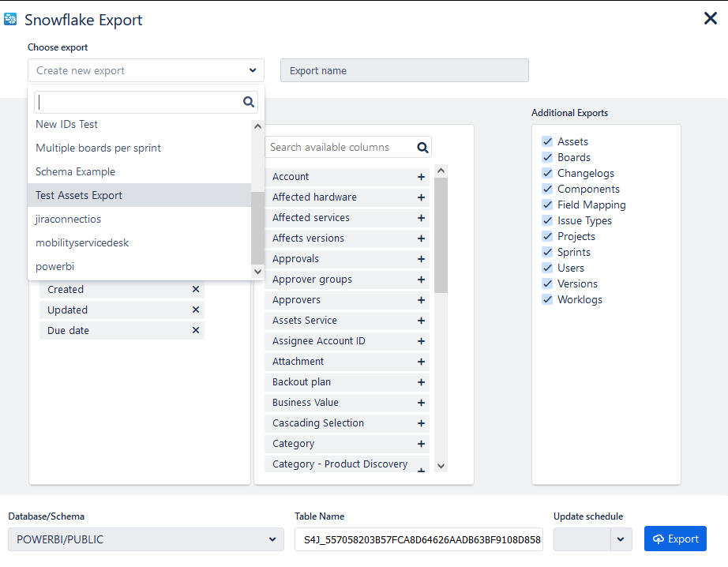This screenshot has height=567, width=728.
Task: Collapse the Create new export dropdown
Action: tap(253, 70)
